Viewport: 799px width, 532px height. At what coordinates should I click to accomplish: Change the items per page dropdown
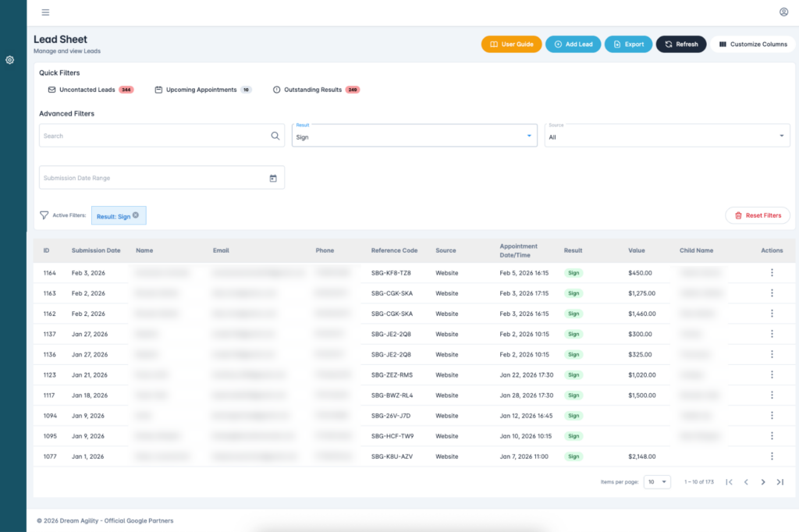click(x=656, y=482)
